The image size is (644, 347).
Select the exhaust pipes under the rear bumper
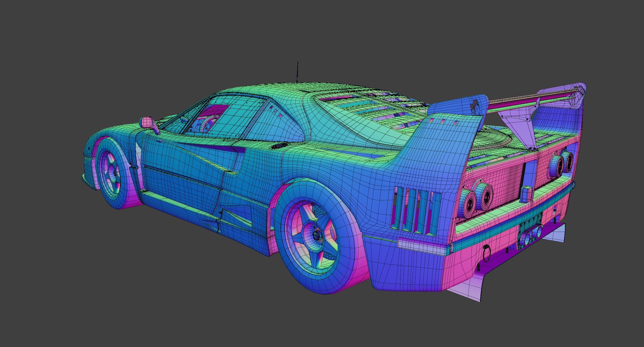pos(531,235)
